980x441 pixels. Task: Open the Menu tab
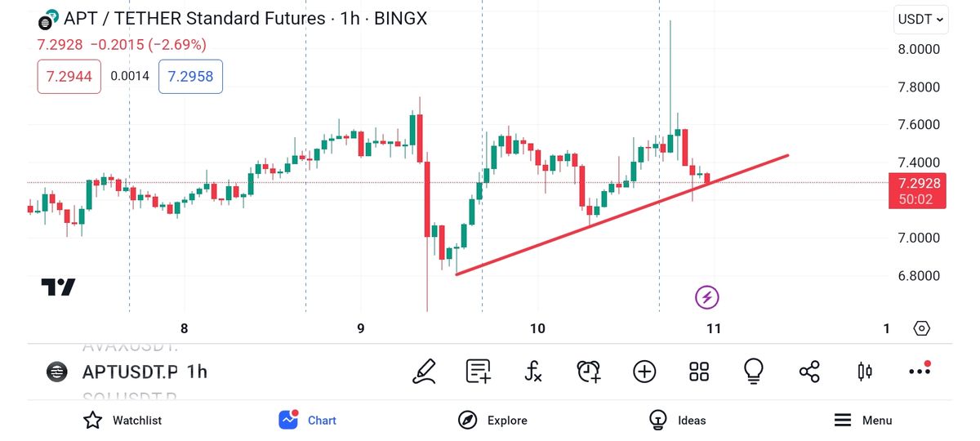[862, 421]
